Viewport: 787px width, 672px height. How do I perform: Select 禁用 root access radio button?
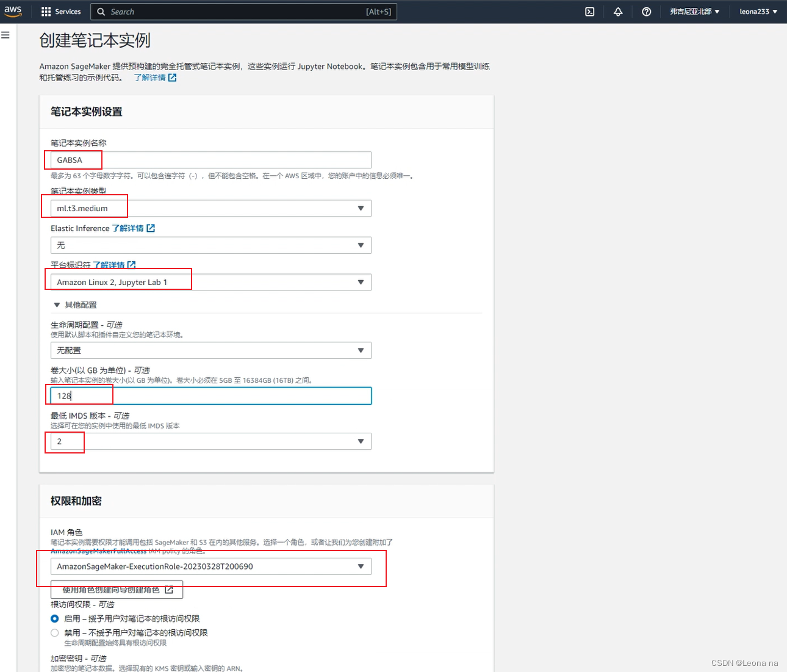coord(55,633)
